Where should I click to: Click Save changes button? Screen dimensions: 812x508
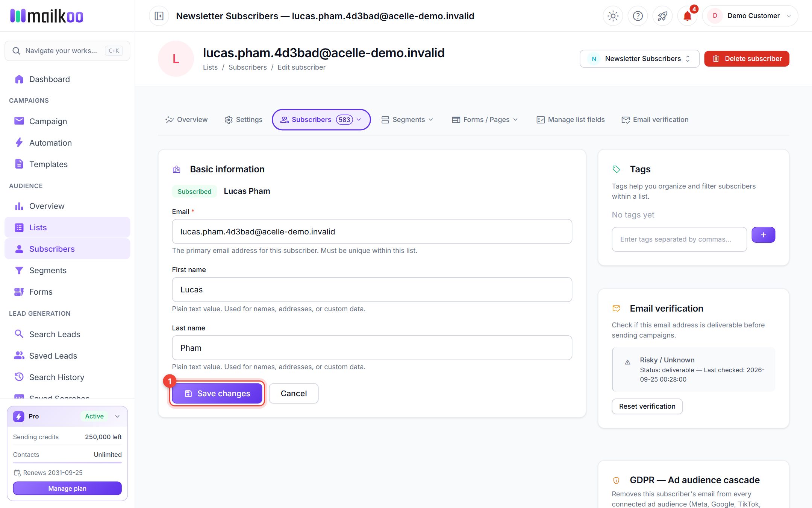217,393
